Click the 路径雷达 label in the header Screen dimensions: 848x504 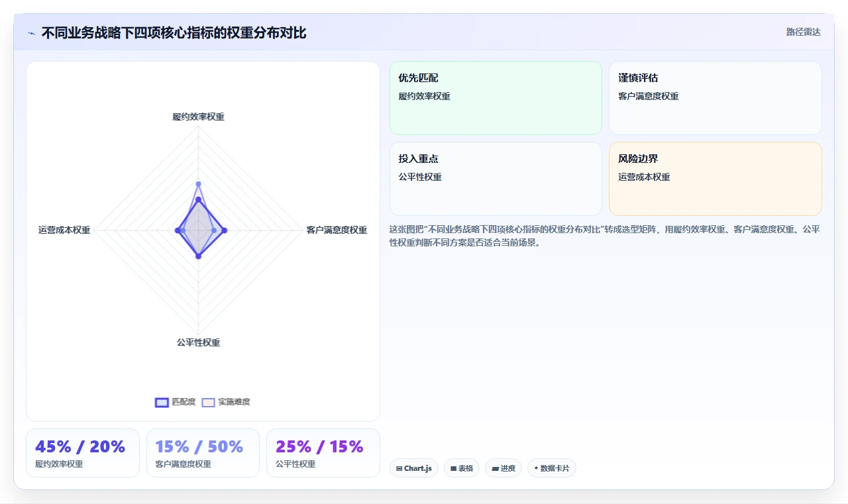(x=803, y=32)
